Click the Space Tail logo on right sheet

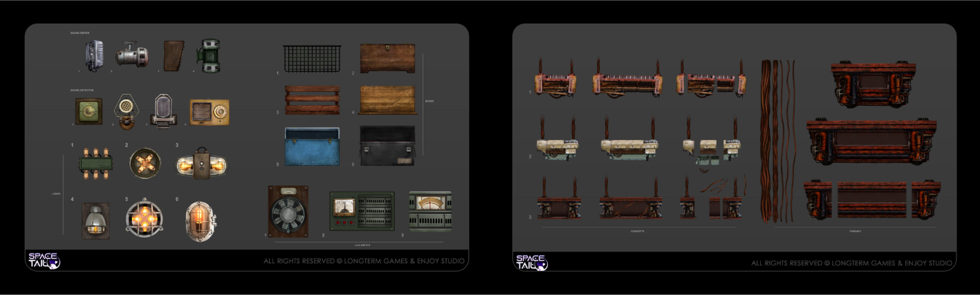pos(531,262)
